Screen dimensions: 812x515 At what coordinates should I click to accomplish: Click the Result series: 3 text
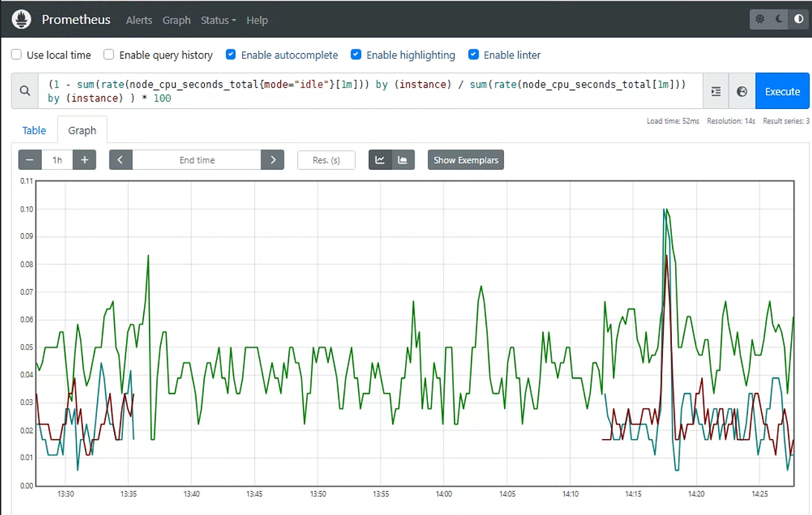tap(786, 121)
